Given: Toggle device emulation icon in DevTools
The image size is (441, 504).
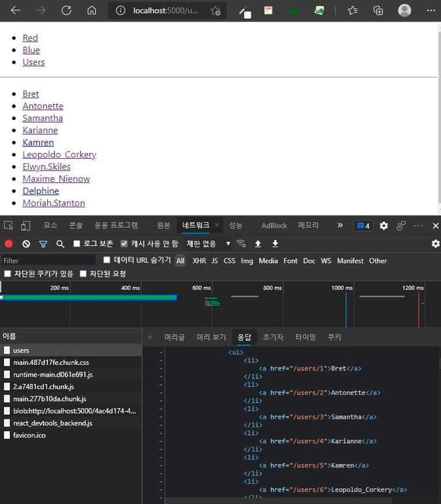Looking at the screenshot, I should pyautogui.click(x=26, y=226).
